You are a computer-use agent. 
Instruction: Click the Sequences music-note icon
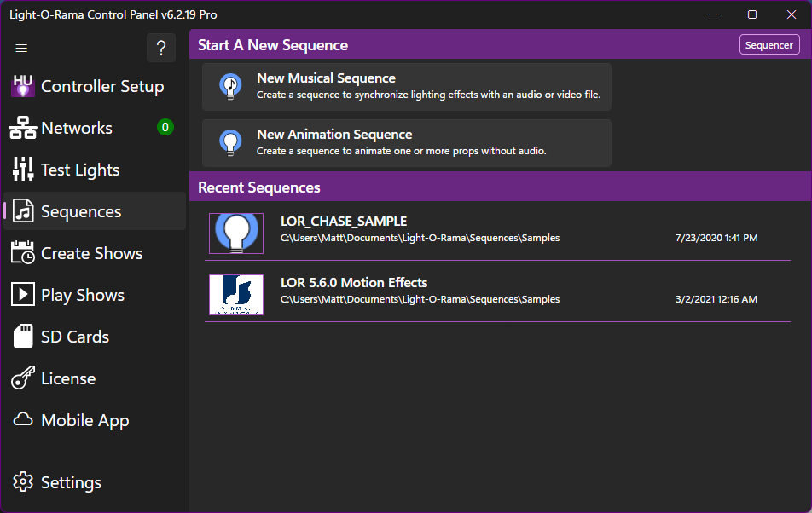[x=23, y=210]
